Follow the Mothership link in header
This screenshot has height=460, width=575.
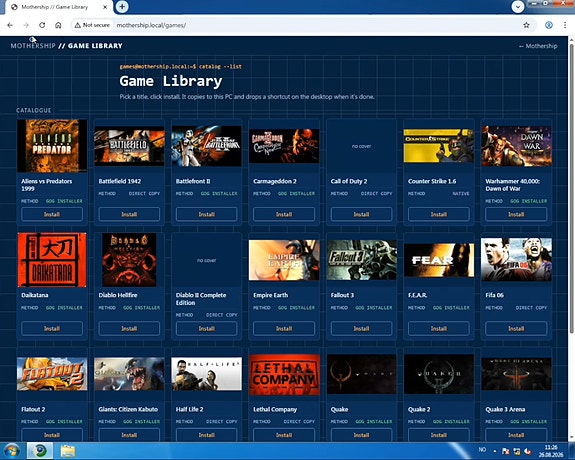coord(538,46)
